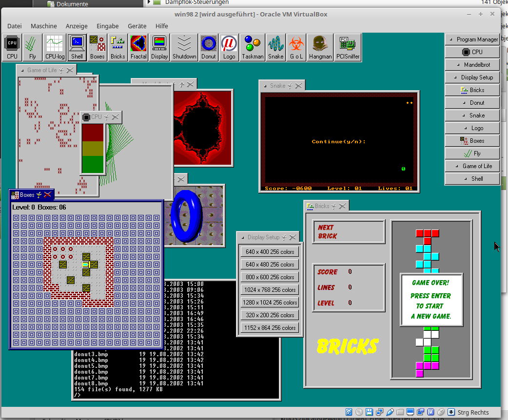Open the Maschine menu in VirtualBox
This screenshot has width=508, height=420.
(x=43, y=26)
